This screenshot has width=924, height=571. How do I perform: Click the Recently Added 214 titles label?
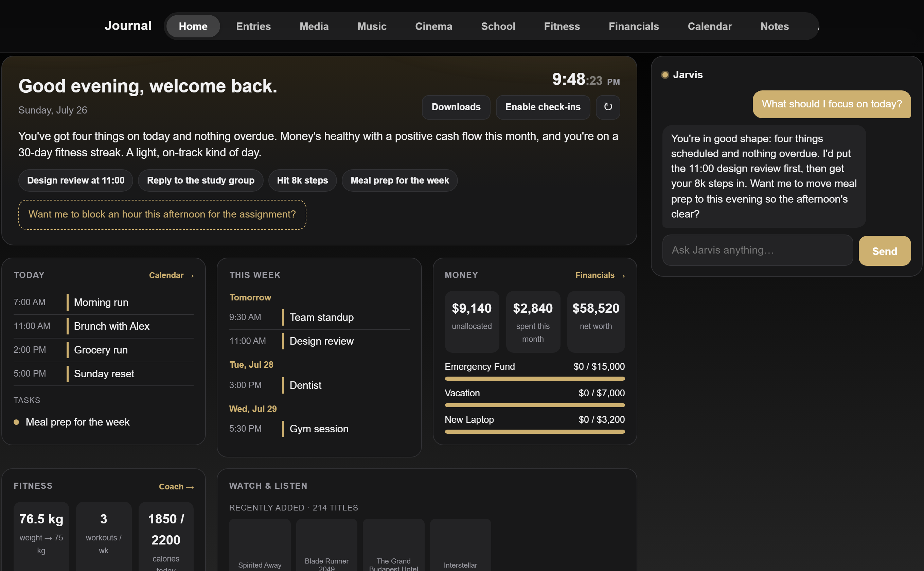pyautogui.click(x=293, y=508)
